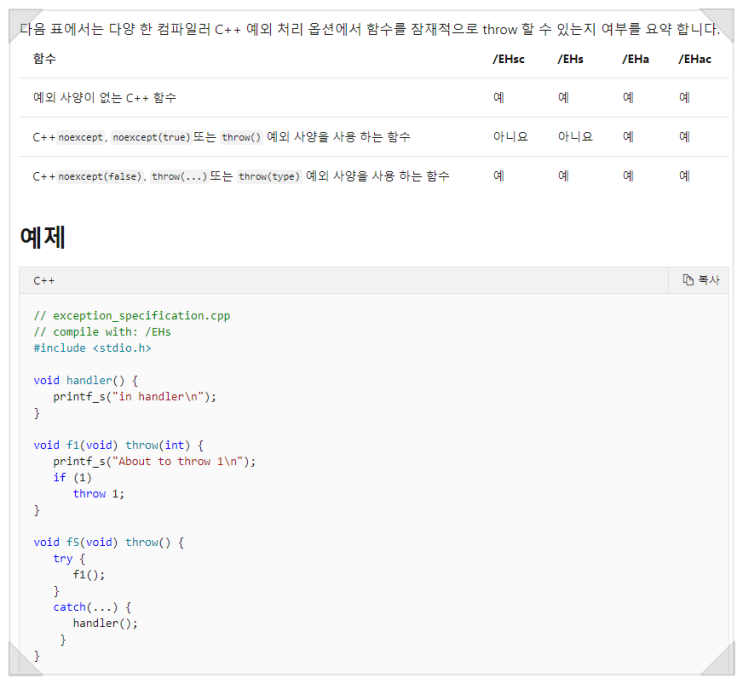The height and width of the screenshot is (684, 743).
Task: Click the 'catch(...) {' code line
Action: [92, 607]
